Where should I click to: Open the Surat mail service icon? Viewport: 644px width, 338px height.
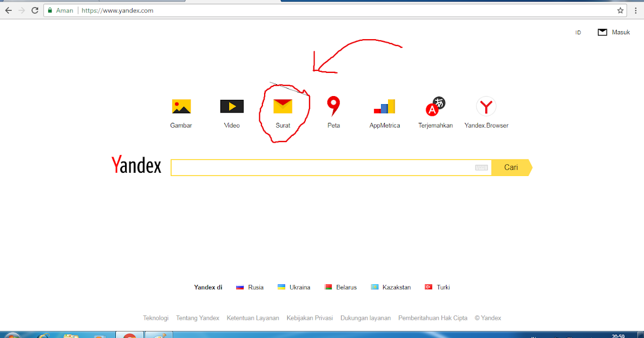pos(283,106)
